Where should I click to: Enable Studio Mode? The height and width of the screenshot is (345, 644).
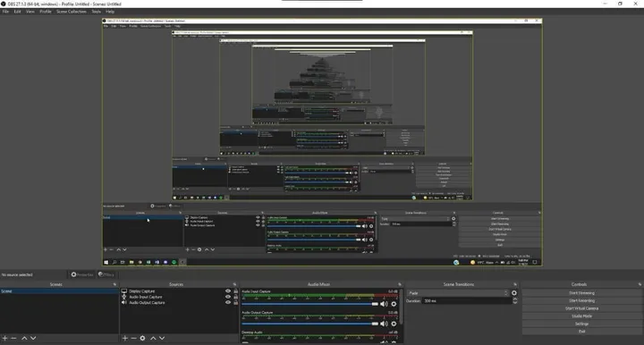pyautogui.click(x=581, y=316)
